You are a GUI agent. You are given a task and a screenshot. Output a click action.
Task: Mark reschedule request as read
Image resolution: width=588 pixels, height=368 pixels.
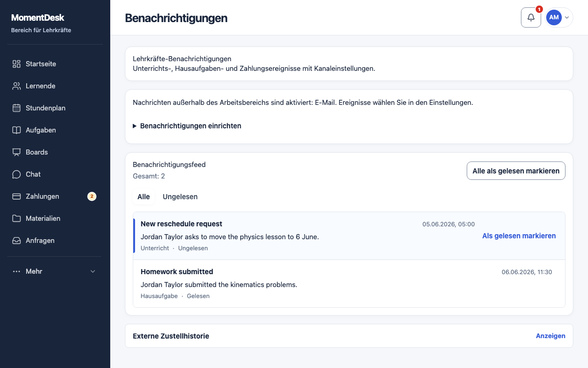pyautogui.click(x=519, y=236)
